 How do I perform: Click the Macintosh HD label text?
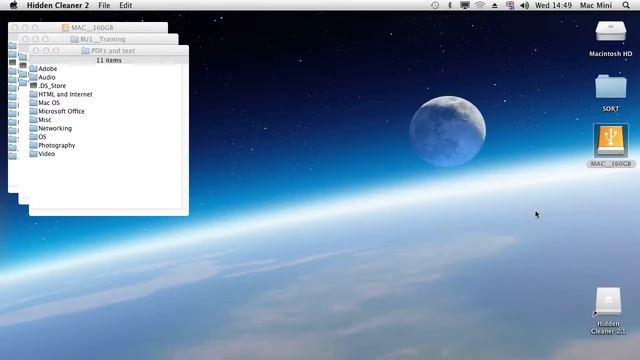(x=611, y=53)
